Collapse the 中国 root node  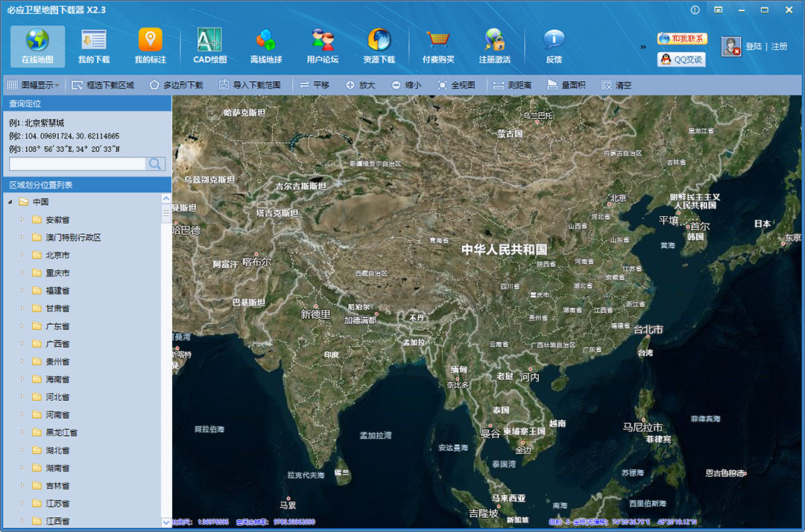(x=10, y=202)
